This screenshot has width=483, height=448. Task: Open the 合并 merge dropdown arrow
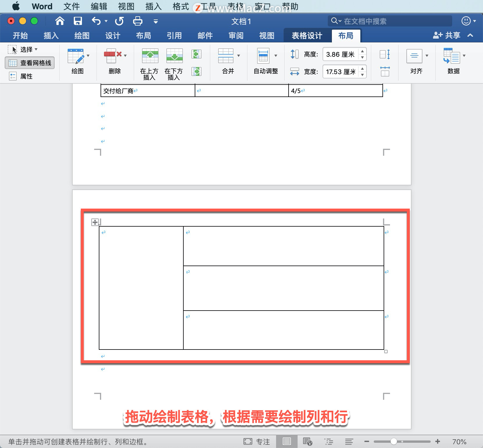coord(238,55)
